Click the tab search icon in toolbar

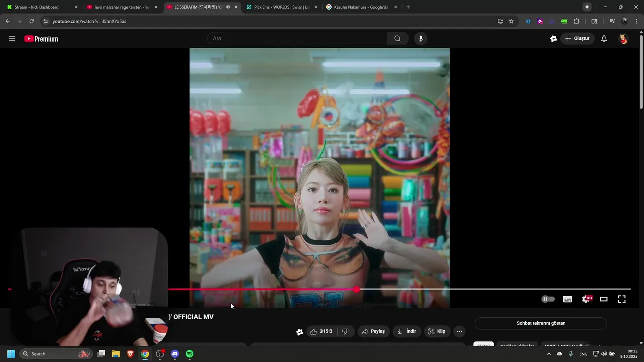click(x=594, y=21)
